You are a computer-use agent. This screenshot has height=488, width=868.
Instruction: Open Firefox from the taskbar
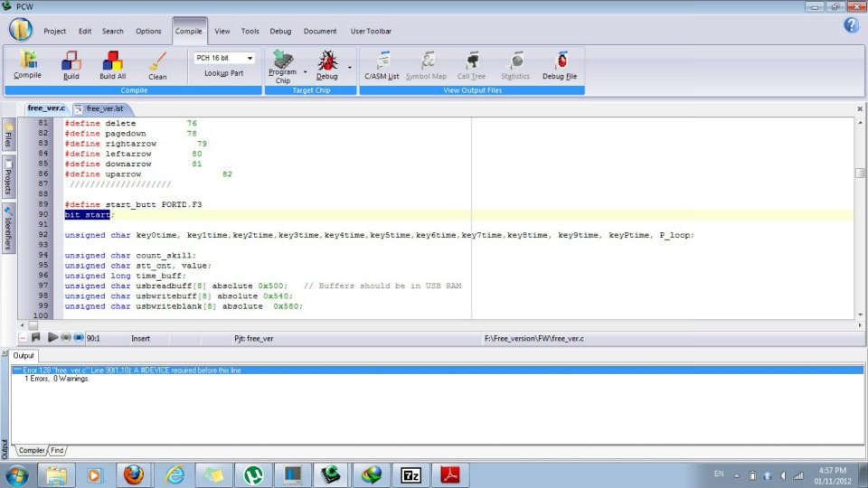tap(133, 474)
